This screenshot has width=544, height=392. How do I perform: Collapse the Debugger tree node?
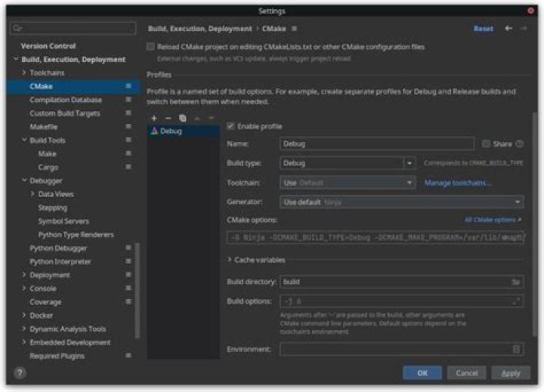coord(24,181)
